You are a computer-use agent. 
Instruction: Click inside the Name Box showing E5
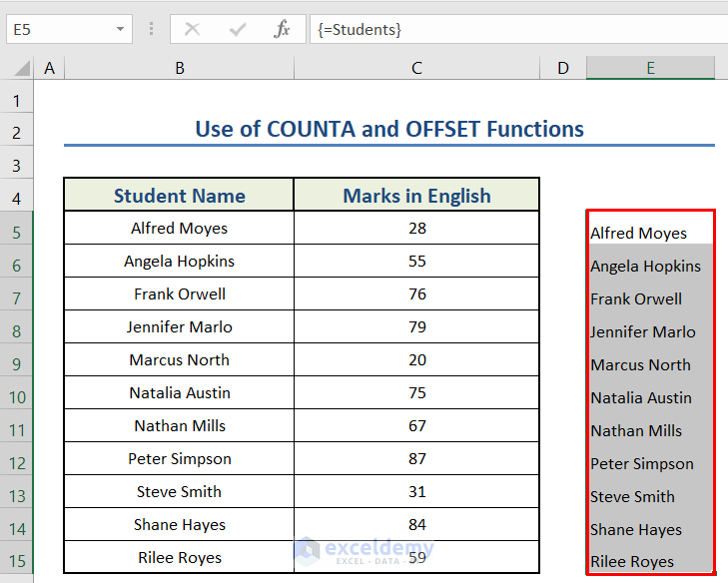(58, 30)
